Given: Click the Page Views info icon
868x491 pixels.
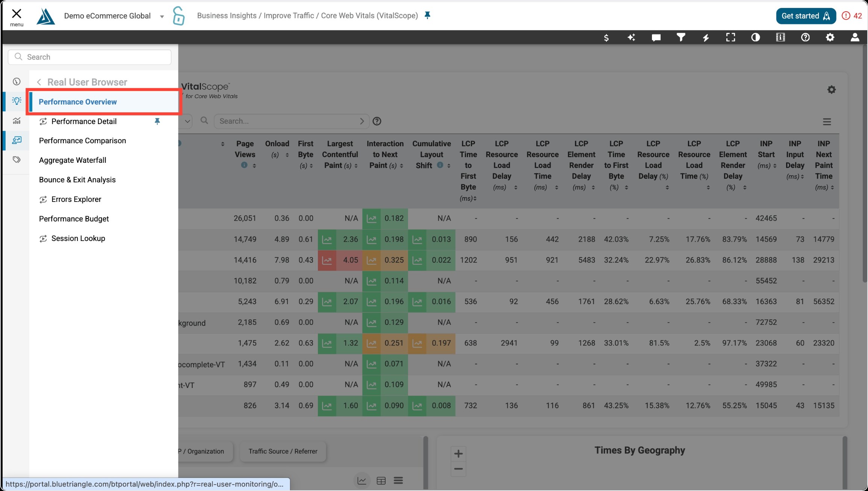Looking at the screenshot, I should point(244,165).
